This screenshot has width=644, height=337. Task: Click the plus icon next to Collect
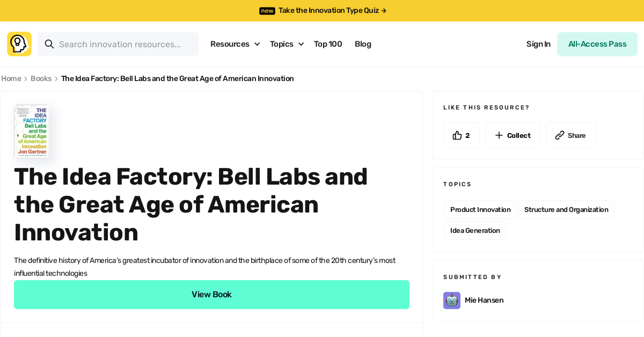[x=500, y=135]
